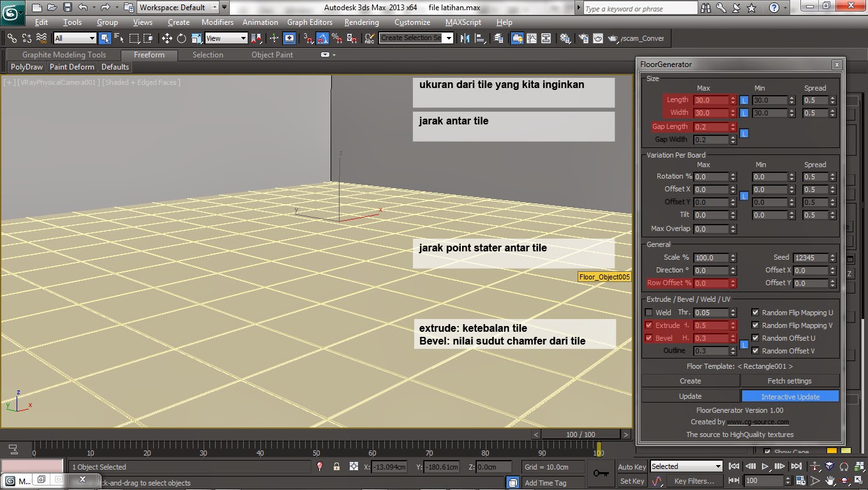Image resolution: width=868 pixels, height=490 pixels.
Task: Select the Select and Move tool
Action: pyautogui.click(x=167, y=39)
